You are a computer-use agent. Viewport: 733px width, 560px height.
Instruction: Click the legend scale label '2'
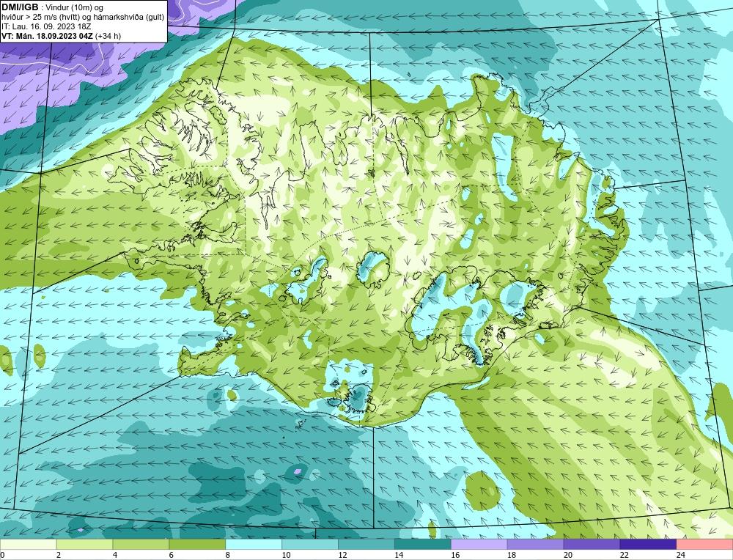coord(59,555)
